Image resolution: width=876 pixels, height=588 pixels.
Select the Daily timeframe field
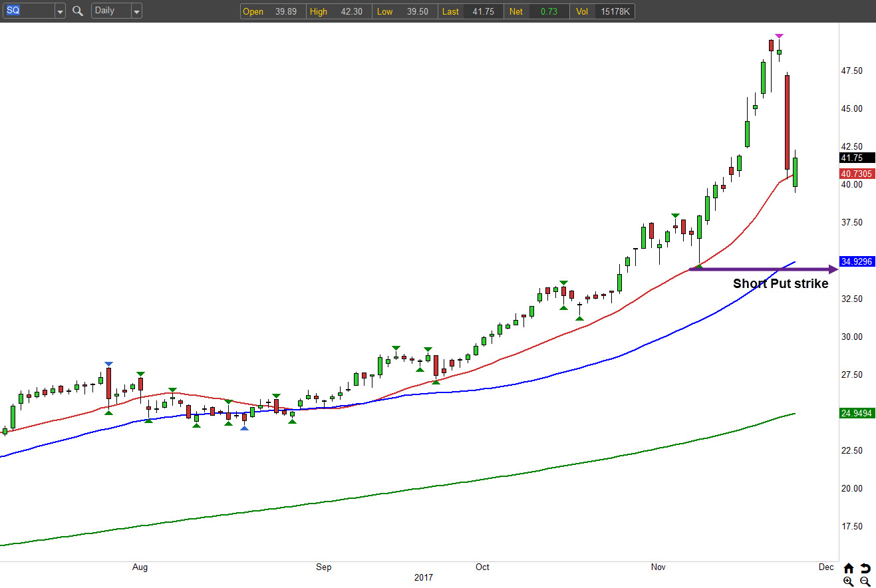111,11
